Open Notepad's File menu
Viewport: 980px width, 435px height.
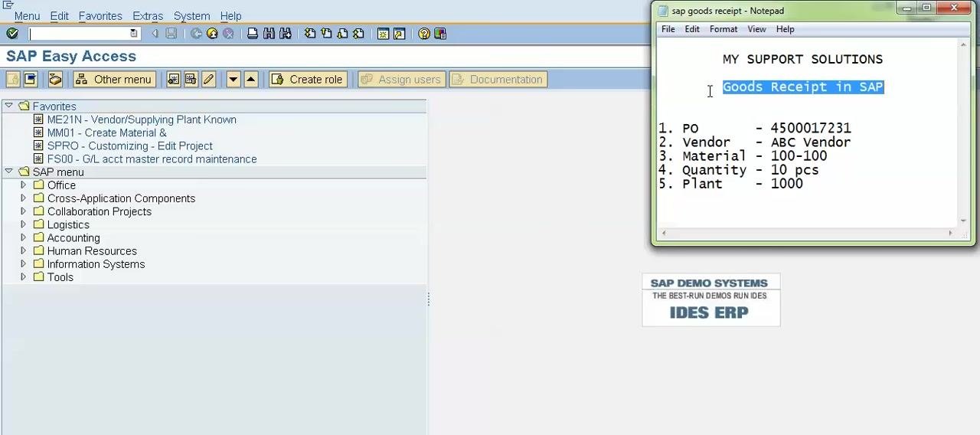tap(668, 29)
